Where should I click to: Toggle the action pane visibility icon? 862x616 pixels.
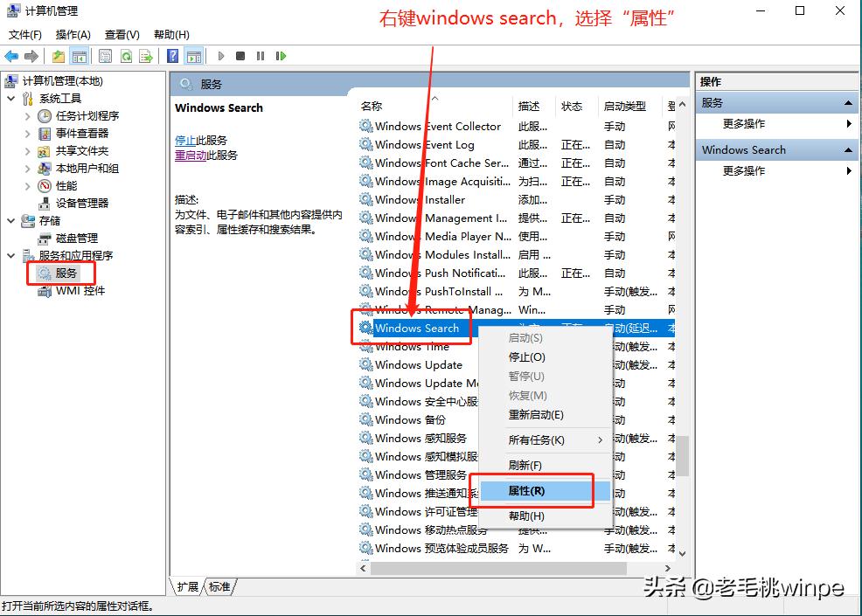[x=194, y=55]
